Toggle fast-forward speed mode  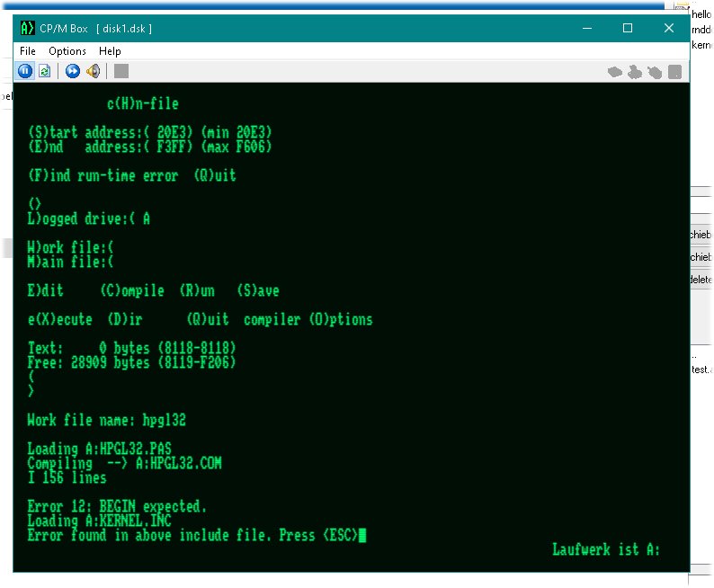pos(73,71)
